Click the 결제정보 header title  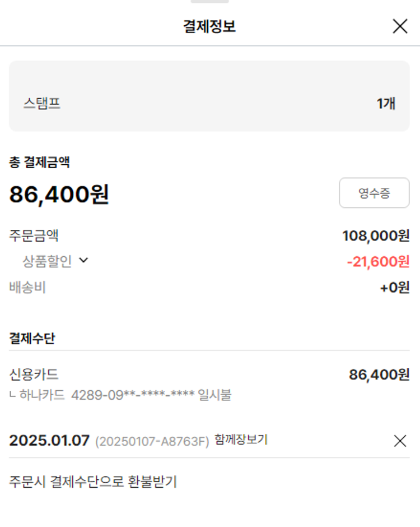pos(209,26)
